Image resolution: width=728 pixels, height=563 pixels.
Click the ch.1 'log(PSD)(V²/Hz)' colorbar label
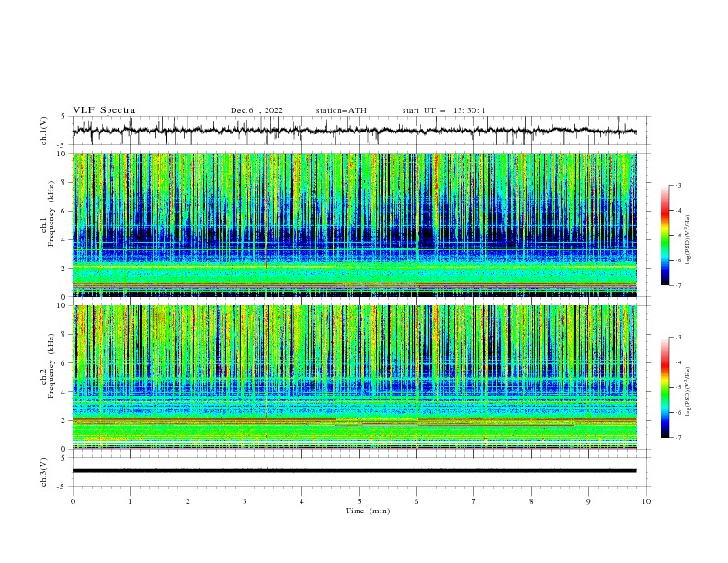(688, 240)
